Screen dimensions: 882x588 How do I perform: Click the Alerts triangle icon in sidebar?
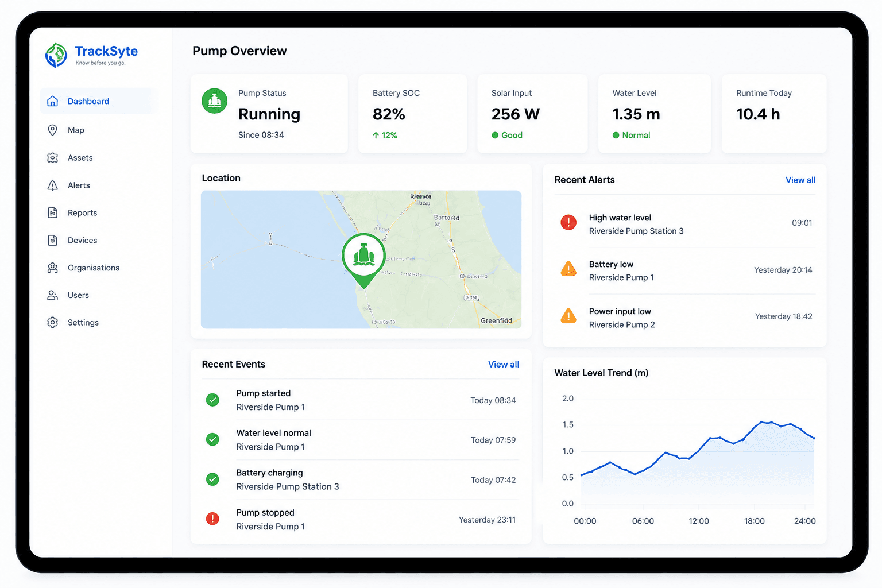tap(52, 185)
